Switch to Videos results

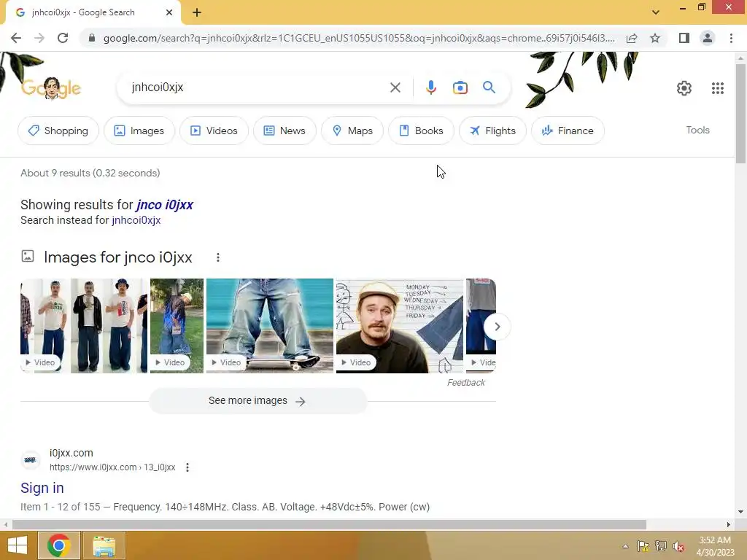[214, 131]
